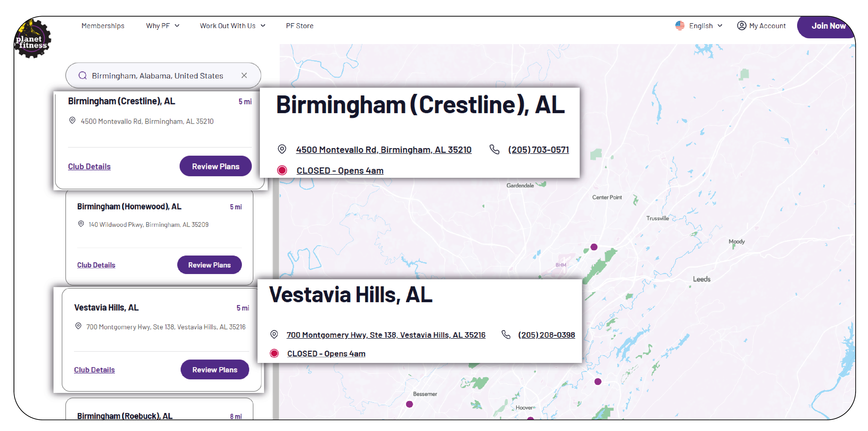Click 140 Wildwood Pkwy address text
868x431 pixels.
coord(149,224)
